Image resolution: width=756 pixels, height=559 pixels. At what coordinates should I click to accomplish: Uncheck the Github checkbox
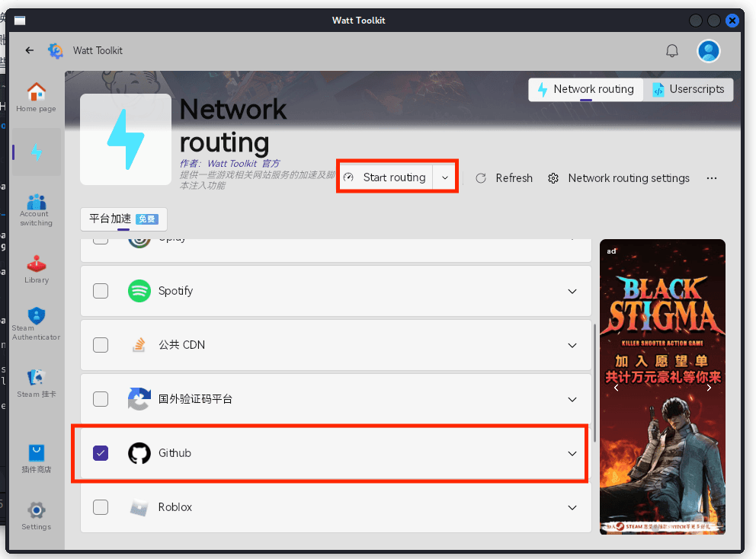pos(101,453)
